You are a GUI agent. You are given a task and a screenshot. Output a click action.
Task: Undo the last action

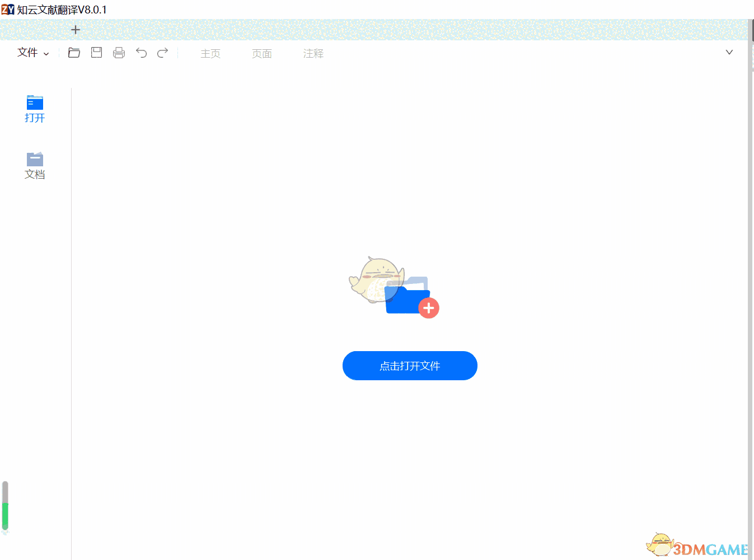(141, 52)
